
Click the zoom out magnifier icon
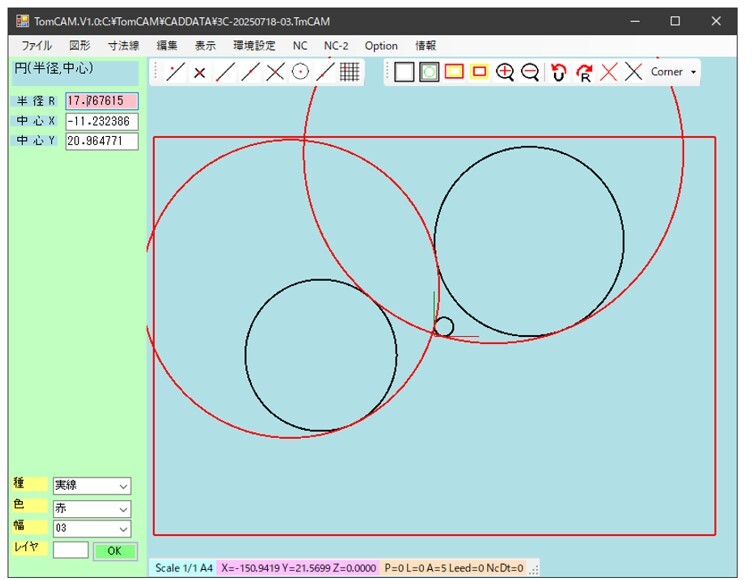click(x=530, y=72)
